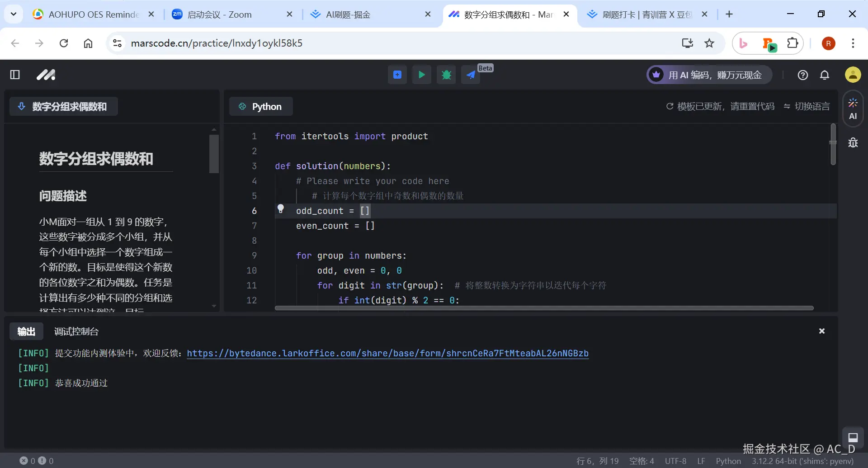Switch to the 调试控制台 tab
Image resolution: width=868 pixels, height=468 pixels.
pos(76,331)
